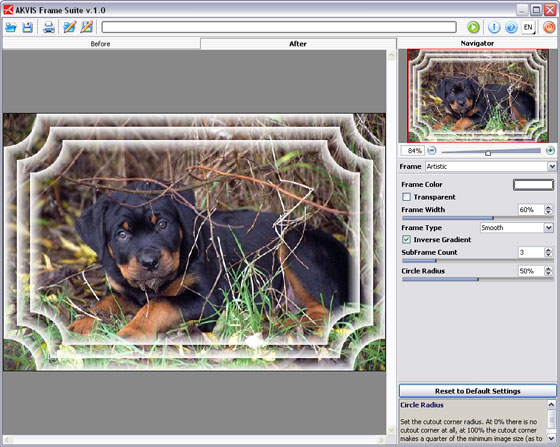The image size is (560, 447).
Task: Open program info via the blue i icon
Action: (494, 27)
